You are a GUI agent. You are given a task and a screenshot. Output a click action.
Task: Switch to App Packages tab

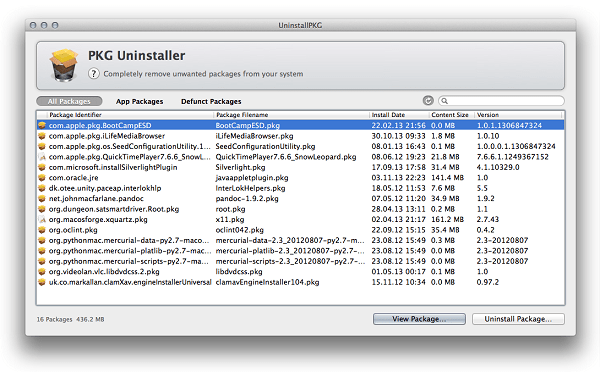click(140, 101)
